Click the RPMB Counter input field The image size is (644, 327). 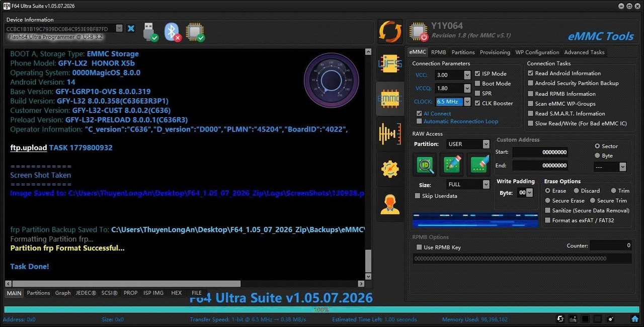click(611, 245)
